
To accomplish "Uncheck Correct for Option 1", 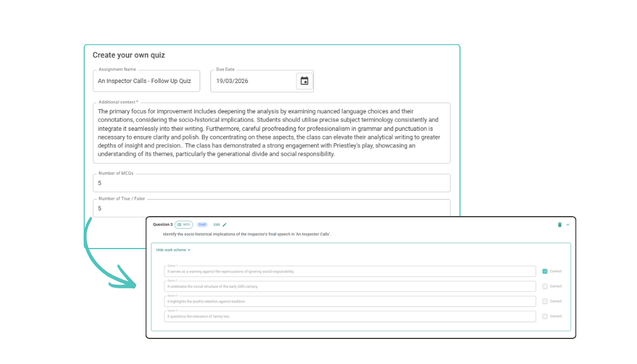I will click(x=545, y=271).
